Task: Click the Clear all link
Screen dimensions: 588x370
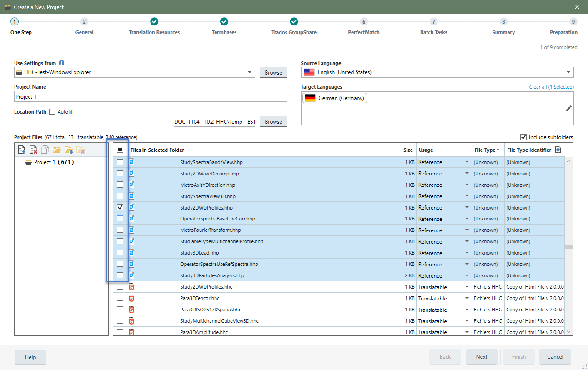Action: (551, 87)
